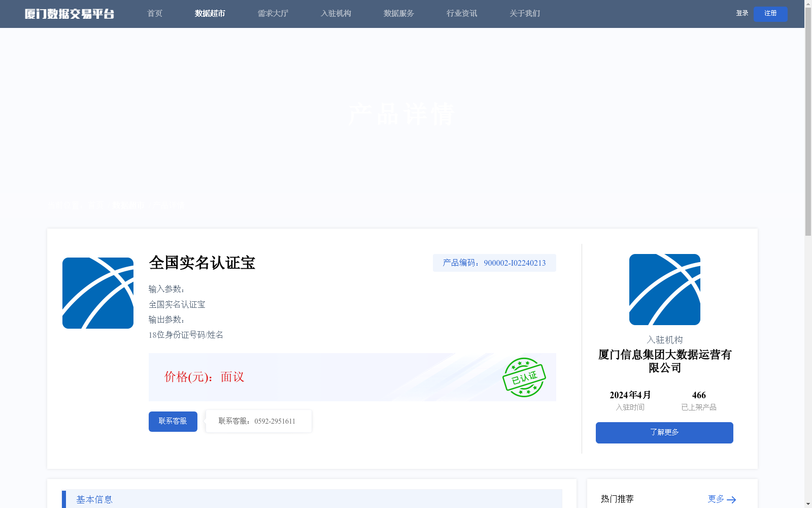Screen dimensions: 812x508
Task: Select the 数据超市 menu tab
Action: click(210, 14)
